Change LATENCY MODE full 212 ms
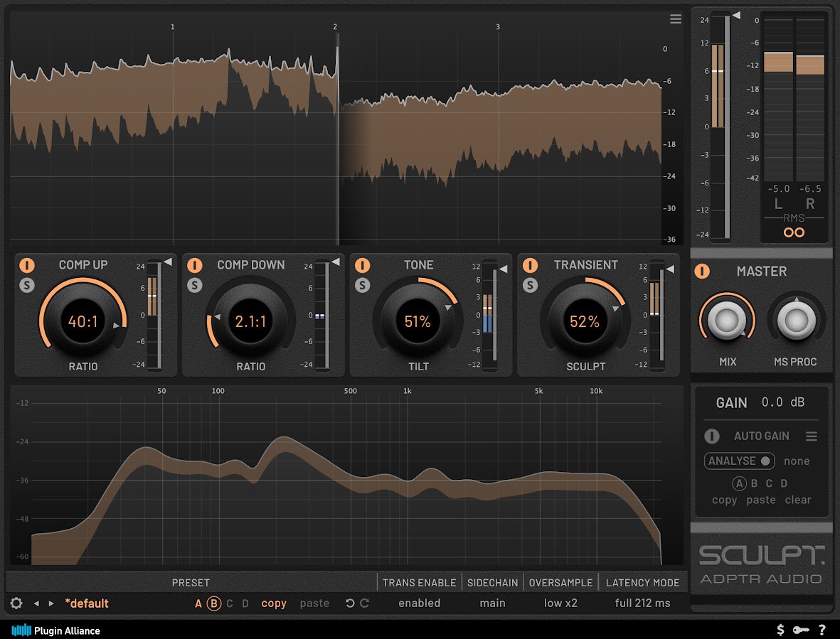 (x=642, y=603)
